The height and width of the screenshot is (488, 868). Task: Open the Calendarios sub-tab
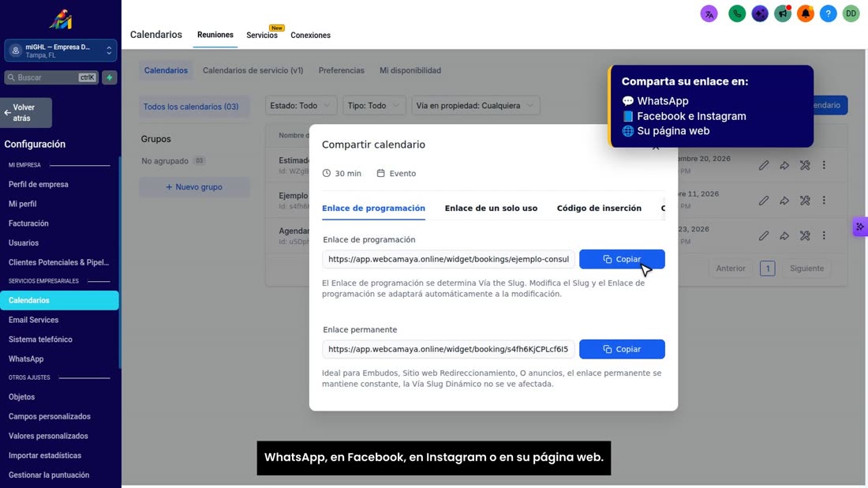click(x=166, y=70)
